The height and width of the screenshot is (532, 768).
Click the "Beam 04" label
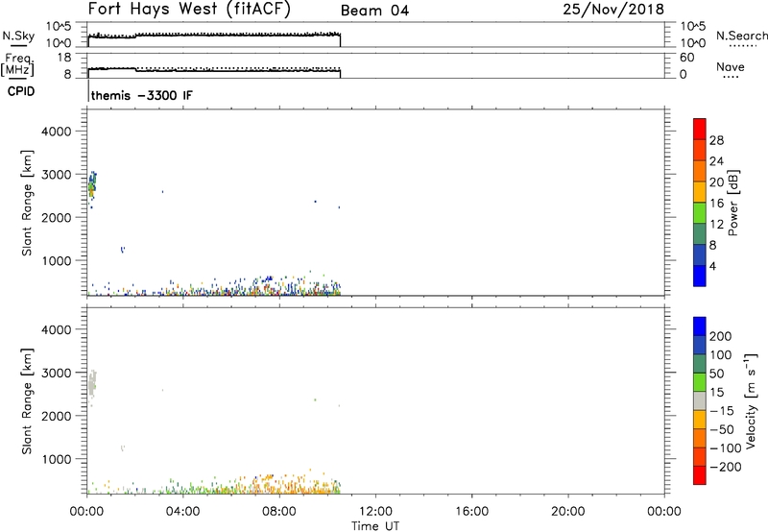click(x=374, y=11)
